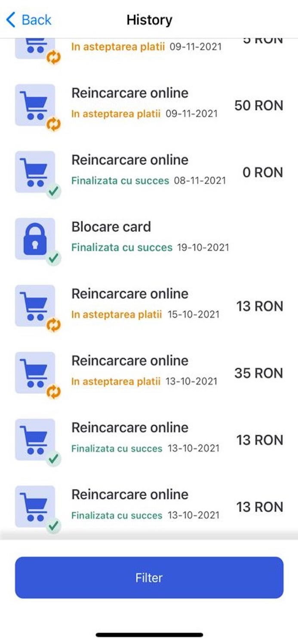This screenshot has height=644, width=298.
Task: Tap Back to leave History
Action: 28,19
